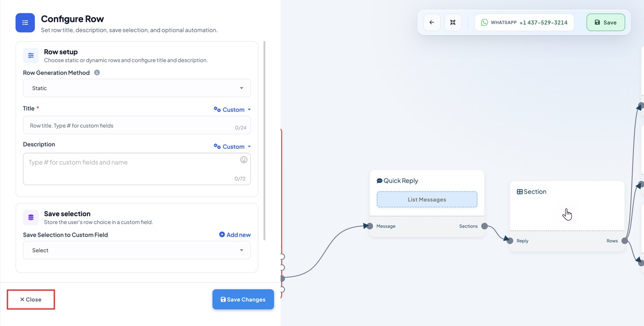Expand the Save Selection to Custom Field dropdown
Screen dimensions: 644x326
137,250
